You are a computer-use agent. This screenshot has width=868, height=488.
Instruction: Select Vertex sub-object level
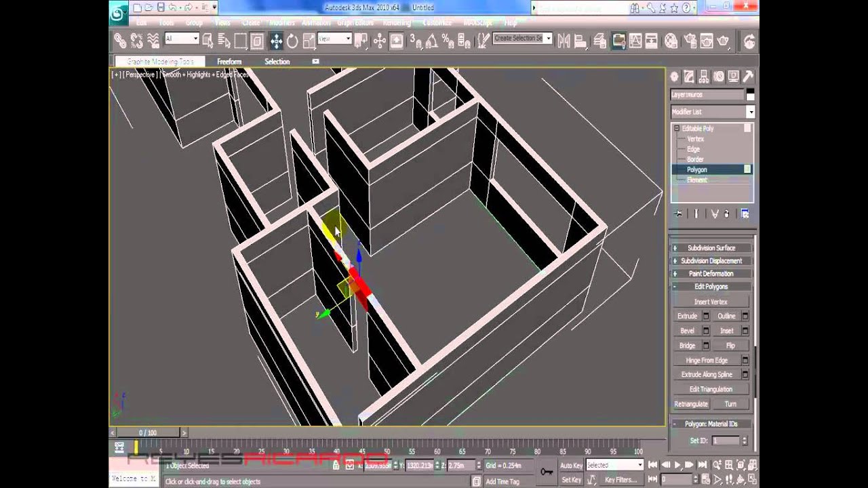click(x=696, y=139)
